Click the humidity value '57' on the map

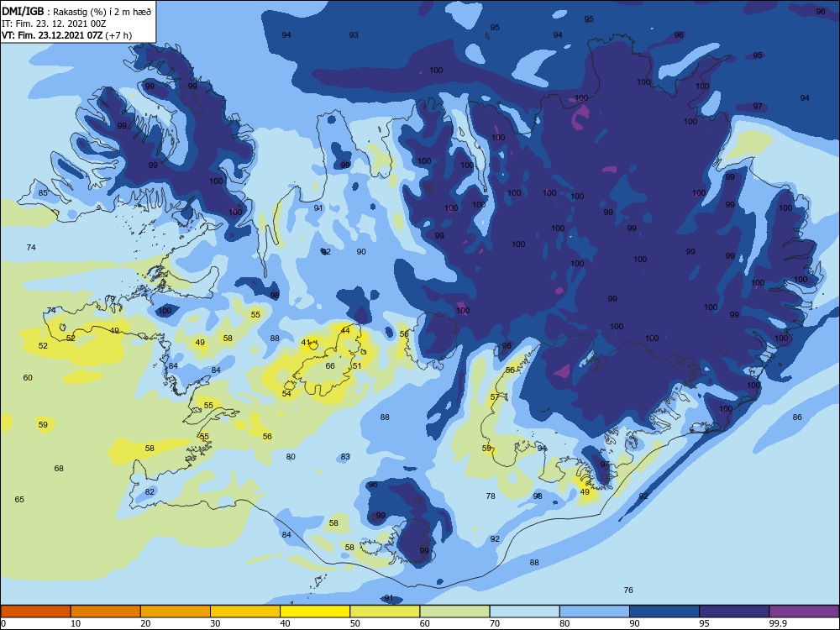pyautogui.click(x=495, y=397)
